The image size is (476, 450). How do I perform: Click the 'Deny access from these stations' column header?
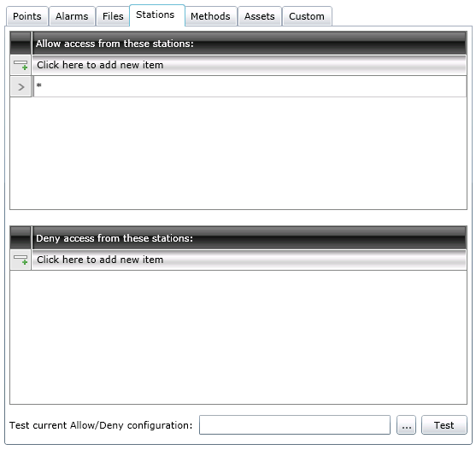point(250,238)
